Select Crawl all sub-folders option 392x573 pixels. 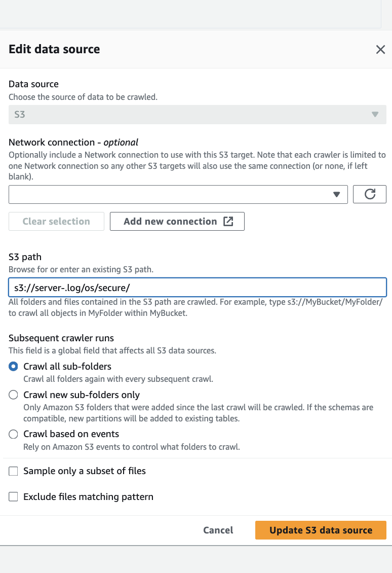tap(14, 367)
